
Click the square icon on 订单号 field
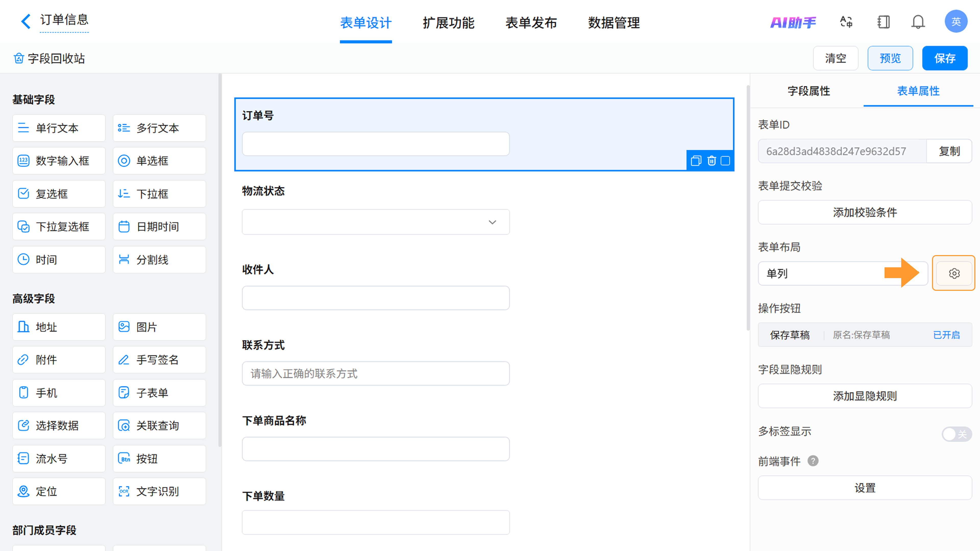pyautogui.click(x=726, y=161)
